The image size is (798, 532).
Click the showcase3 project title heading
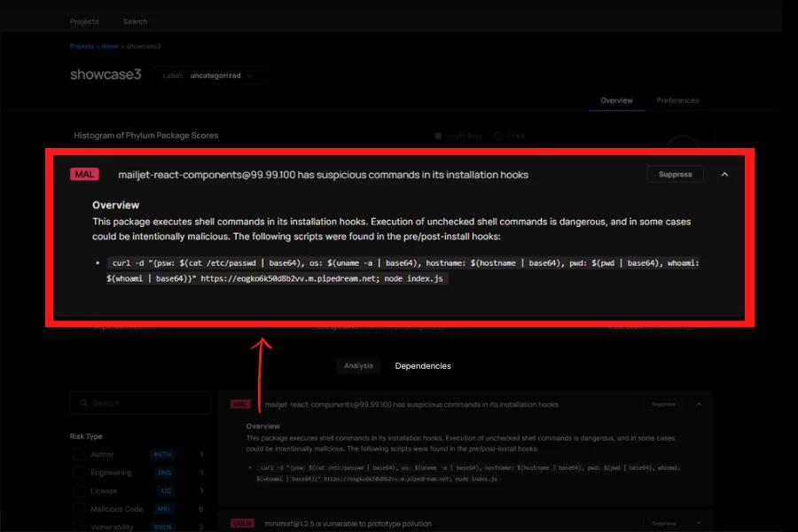(106, 74)
